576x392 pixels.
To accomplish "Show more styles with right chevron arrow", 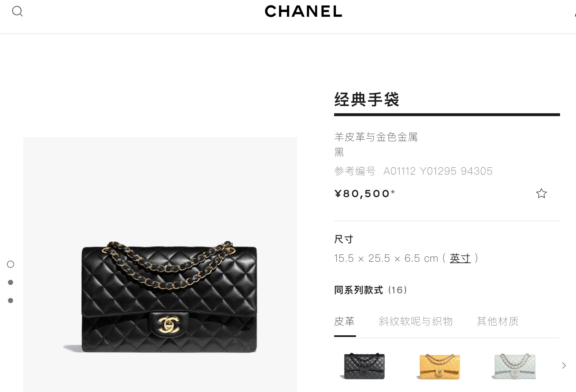I will click(564, 366).
